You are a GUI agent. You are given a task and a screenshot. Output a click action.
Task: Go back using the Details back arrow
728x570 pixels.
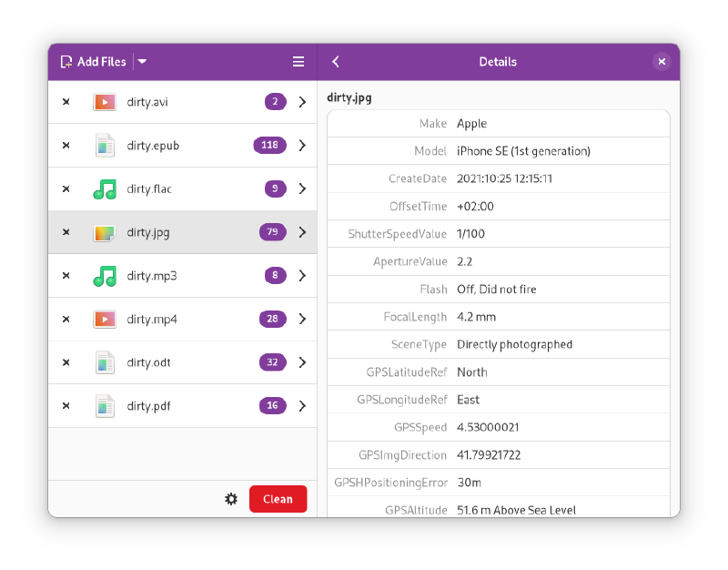pyautogui.click(x=336, y=62)
